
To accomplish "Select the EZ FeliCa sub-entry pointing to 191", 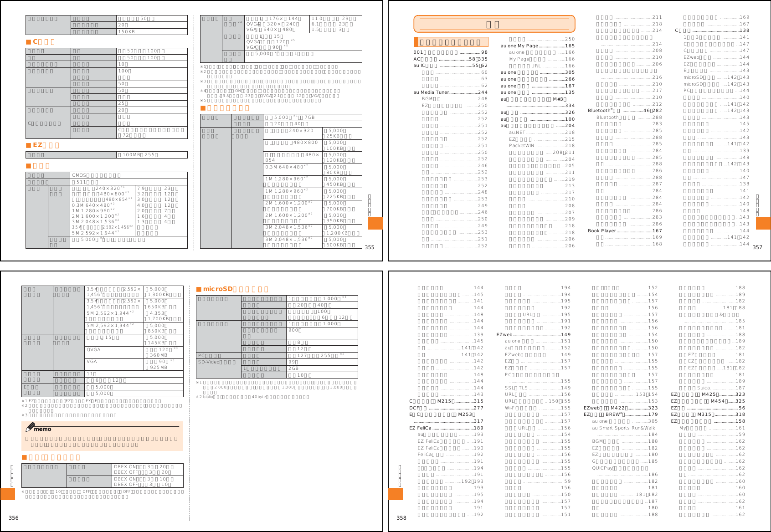I will click(450, 441).
